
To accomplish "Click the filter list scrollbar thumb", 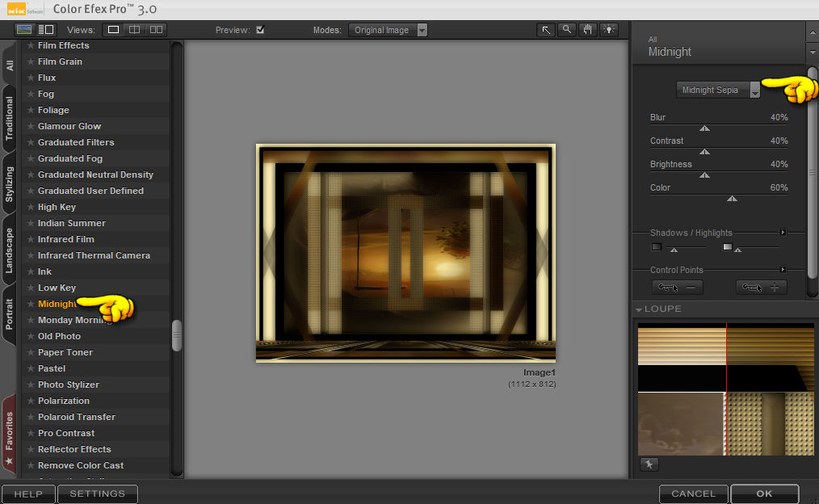I will pyautogui.click(x=177, y=335).
